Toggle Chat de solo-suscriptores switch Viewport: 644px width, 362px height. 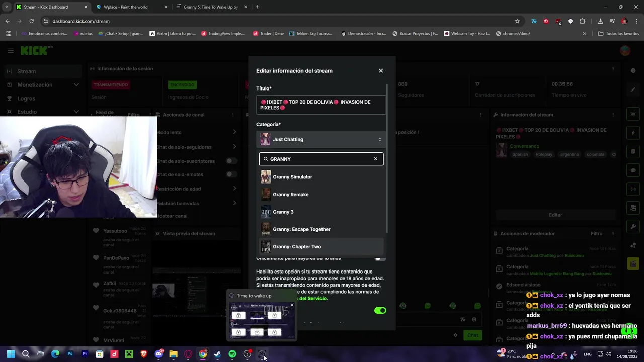coord(231,161)
